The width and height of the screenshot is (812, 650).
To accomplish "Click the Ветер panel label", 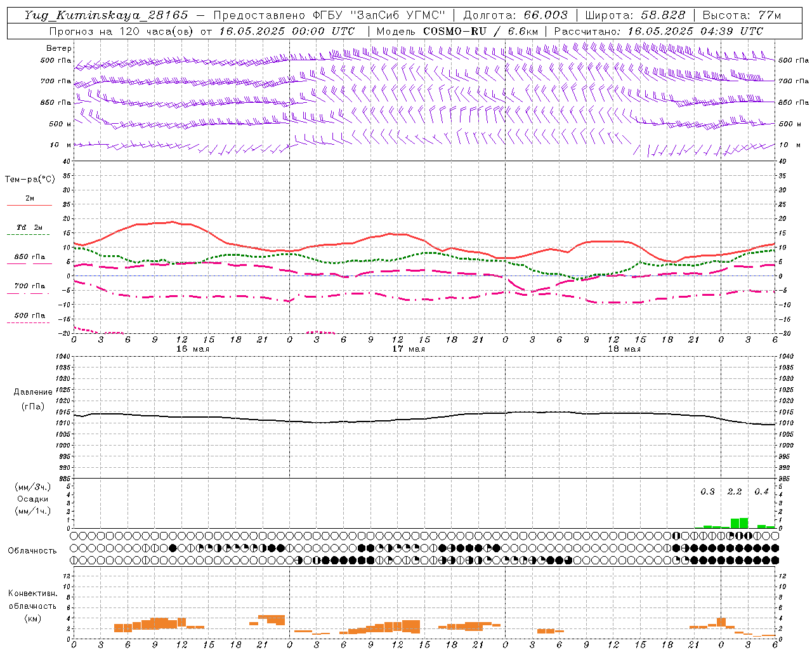I will coord(59,48).
